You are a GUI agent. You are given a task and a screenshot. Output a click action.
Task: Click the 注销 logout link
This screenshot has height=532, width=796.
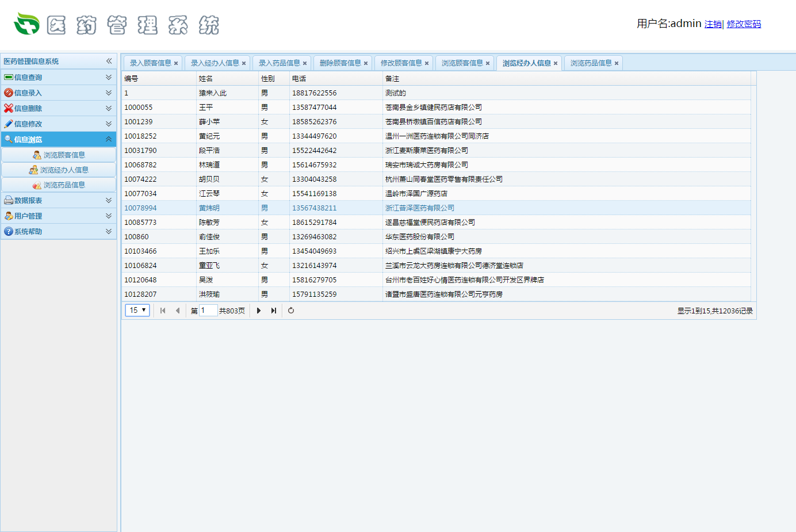pyautogui.click(x=713, y=24)
